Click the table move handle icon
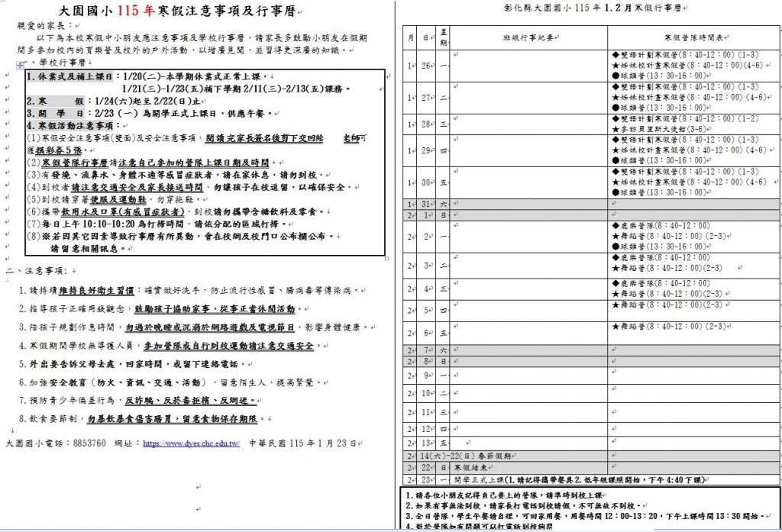 click(x=21, y=66)
